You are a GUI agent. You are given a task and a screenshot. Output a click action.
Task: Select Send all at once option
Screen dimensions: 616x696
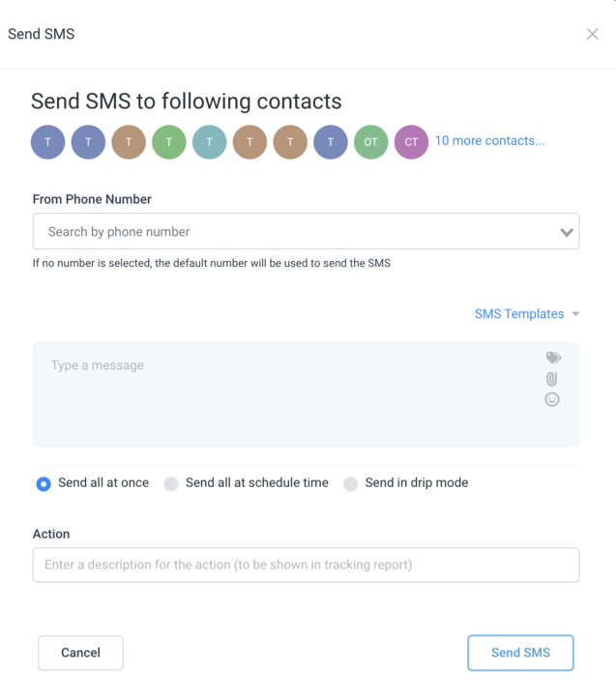point(44,483)
